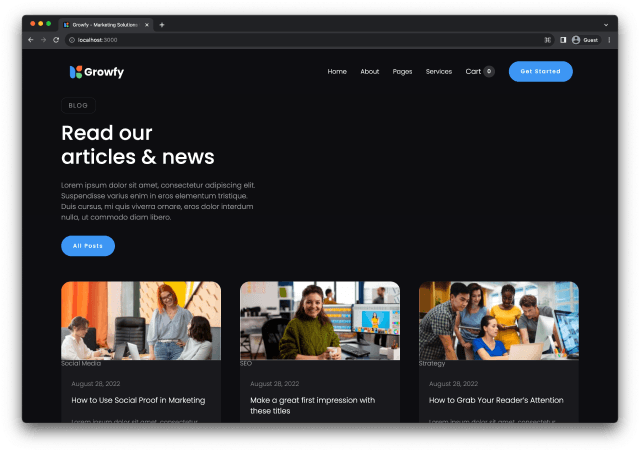Screen dimensions: 640x452
Task: Click the cart count badge
Action: 489,72
